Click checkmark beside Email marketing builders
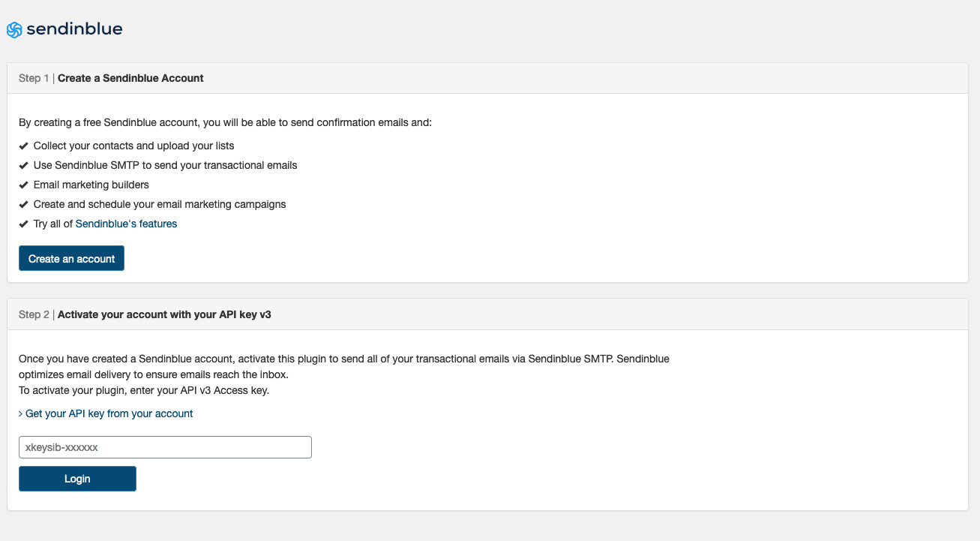The image size is (980, 541). [x=24, y=185]
